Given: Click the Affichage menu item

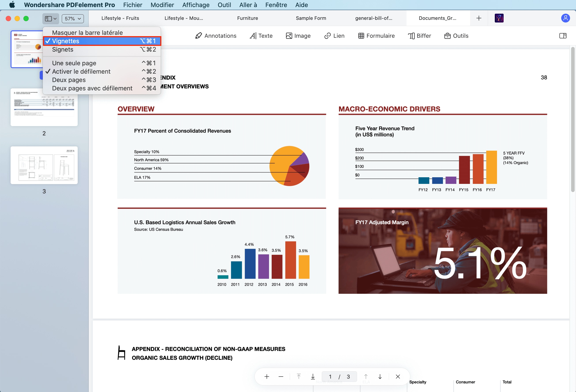Looking at the screenshot, I should [x=196, y=5].
